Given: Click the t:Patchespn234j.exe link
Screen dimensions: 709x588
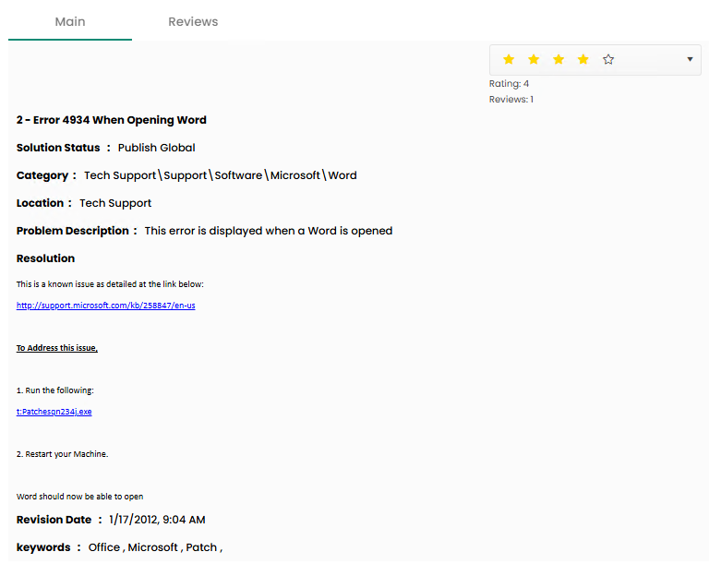Looking at the screenshot, I should coord(54,412).
